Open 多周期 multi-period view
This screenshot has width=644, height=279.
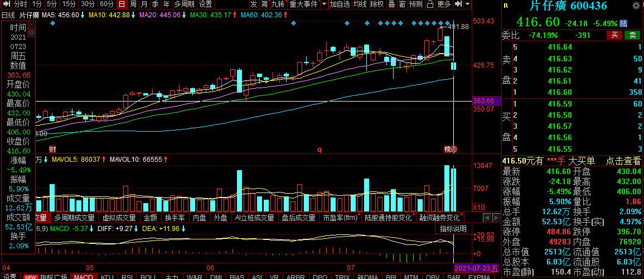tap(185, 4)
